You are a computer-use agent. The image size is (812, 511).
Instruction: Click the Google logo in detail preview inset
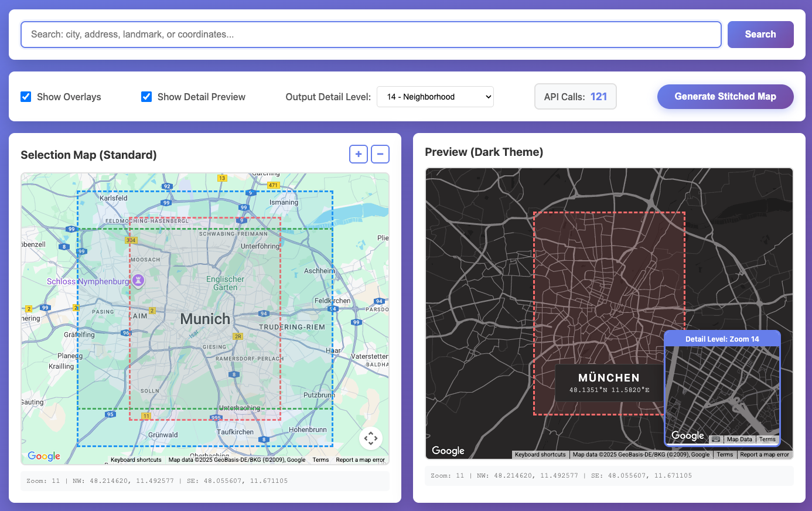coord(688,435)
